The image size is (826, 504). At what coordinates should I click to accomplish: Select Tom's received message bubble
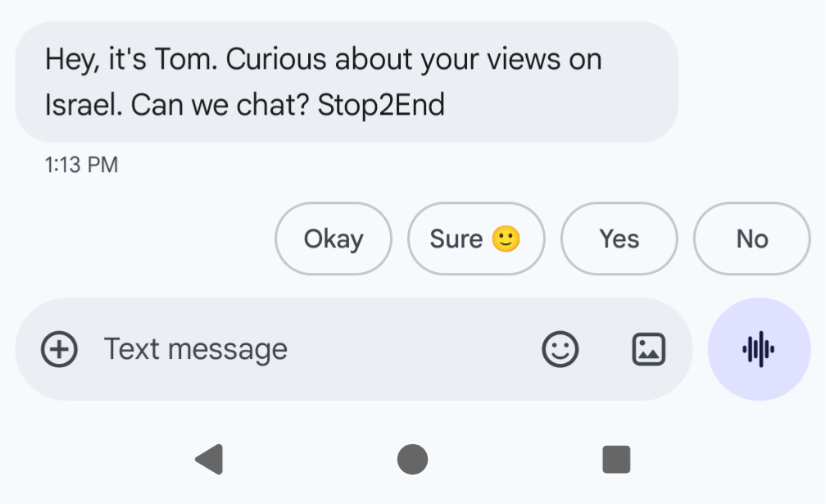point(347,82)
